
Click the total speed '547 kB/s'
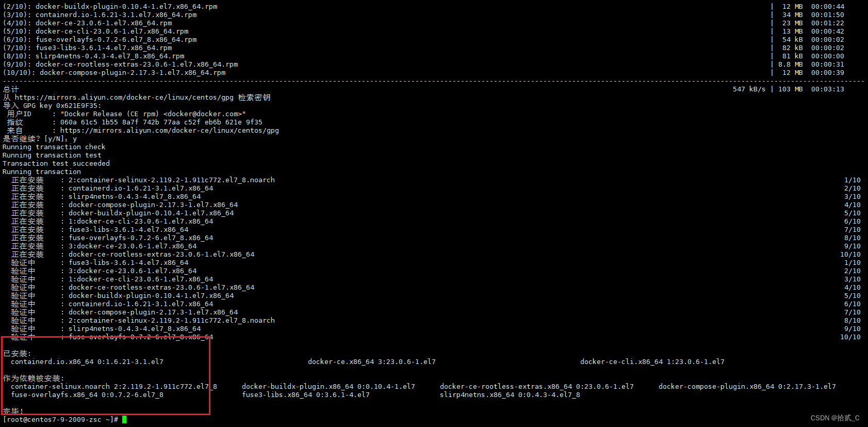coord(749,89)
